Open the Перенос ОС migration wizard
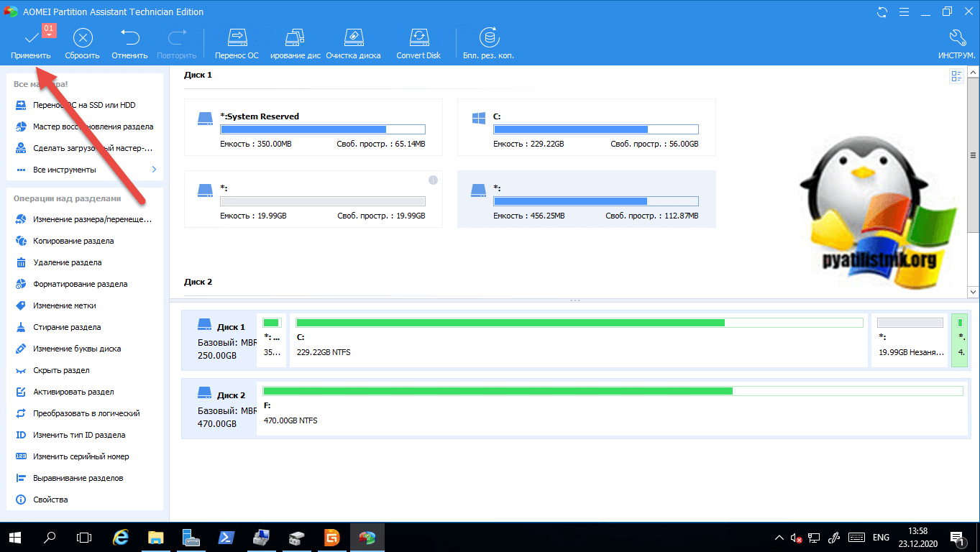Viewport: 980px width, 552px height. (237, 37)
